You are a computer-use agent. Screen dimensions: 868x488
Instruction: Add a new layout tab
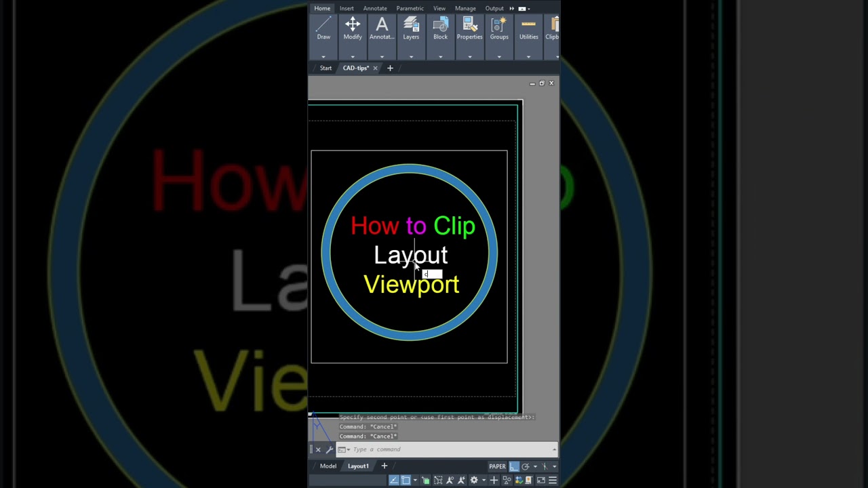(x=384, y=466)
